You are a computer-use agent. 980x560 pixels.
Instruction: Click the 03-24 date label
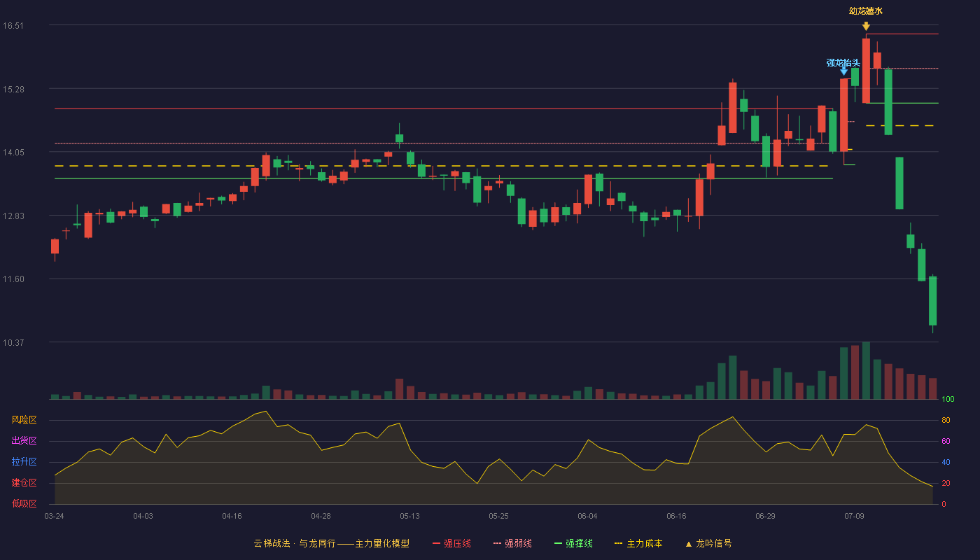click(x=54, y=516)
